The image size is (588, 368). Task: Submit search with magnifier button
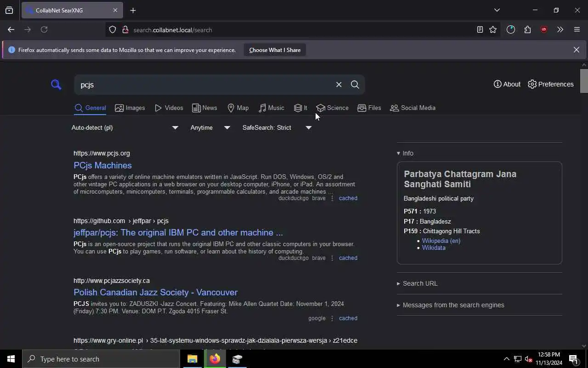[x=355, y=85]
